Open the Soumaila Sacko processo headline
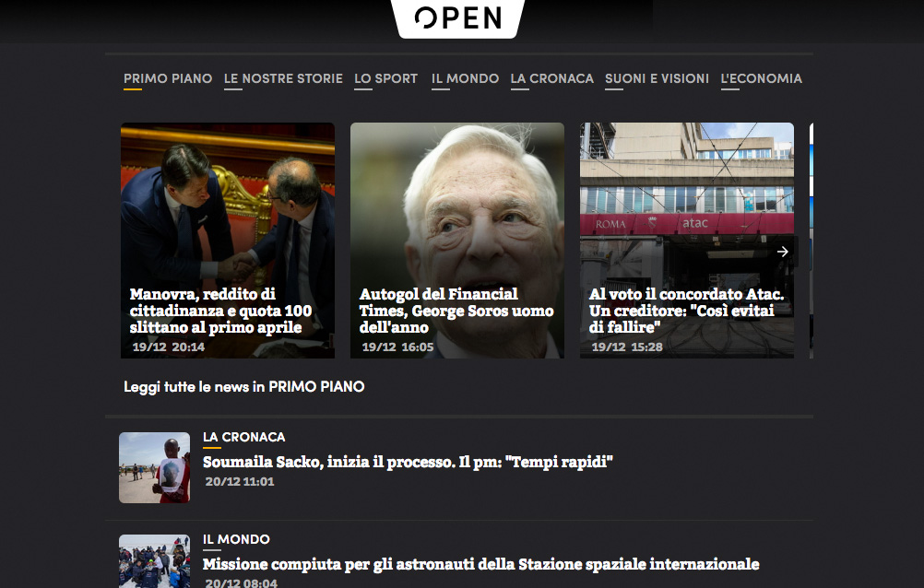924x588 pixels. pyautogui.click(x=408, y=462)
